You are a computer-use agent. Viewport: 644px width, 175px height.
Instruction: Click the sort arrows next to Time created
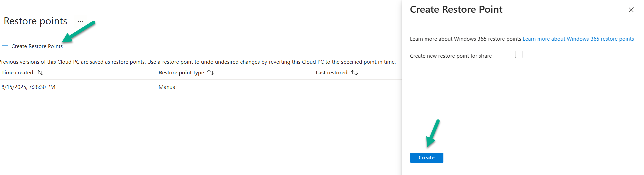point(40,73)
